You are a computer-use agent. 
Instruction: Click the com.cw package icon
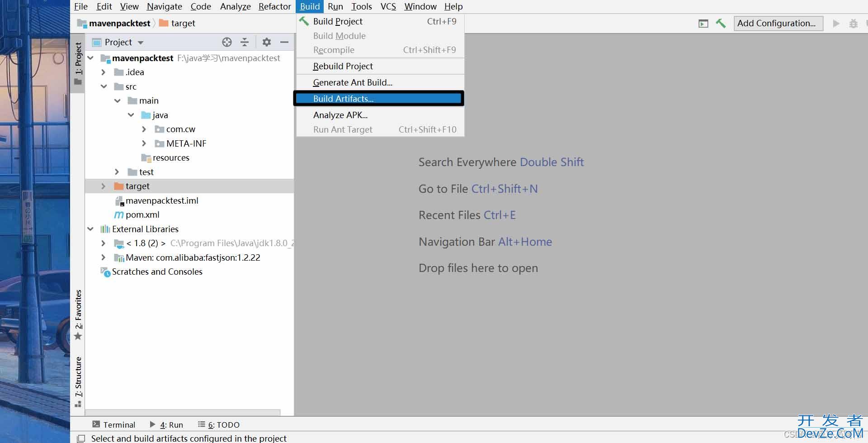pyautogui.click(x=160, y=129)
